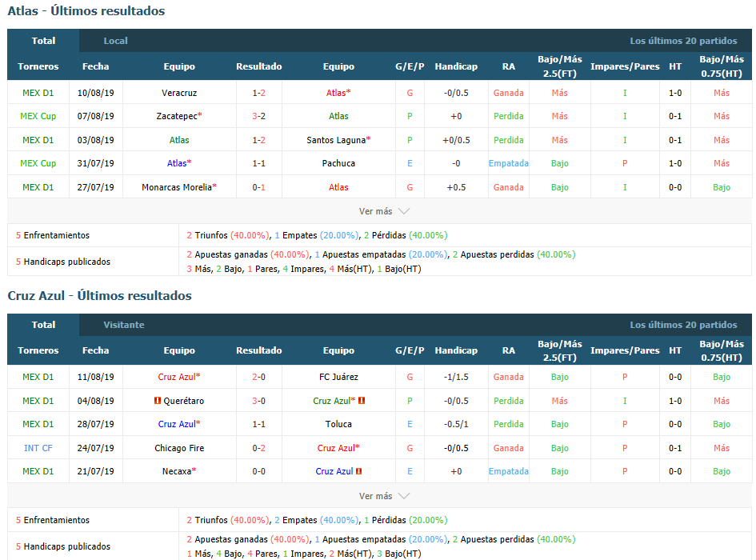Screen dimensions: 756x560
Task: Open the 3-2 result of Zacatepec match
Action: coord(259,116)
